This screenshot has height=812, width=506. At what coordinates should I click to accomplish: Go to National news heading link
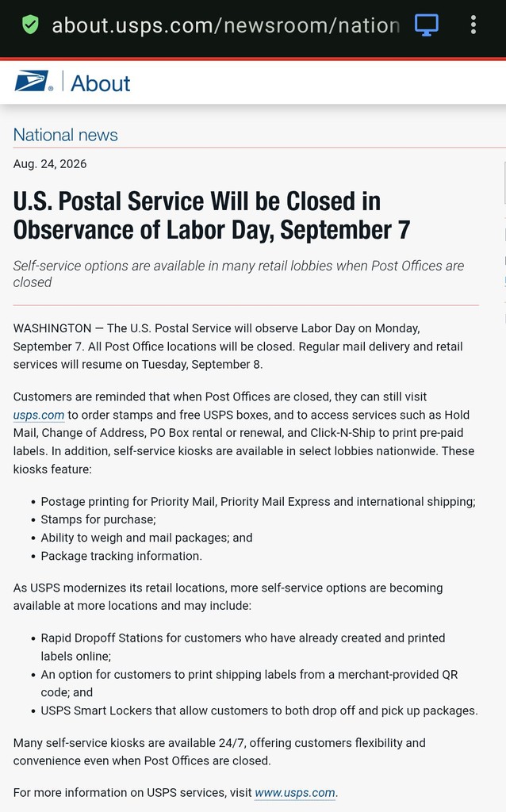click(65, 135)
